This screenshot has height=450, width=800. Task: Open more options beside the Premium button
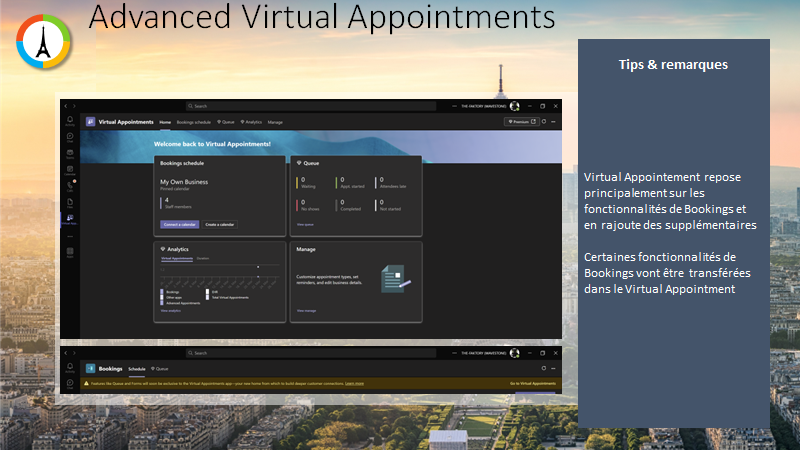coord(553,121)
